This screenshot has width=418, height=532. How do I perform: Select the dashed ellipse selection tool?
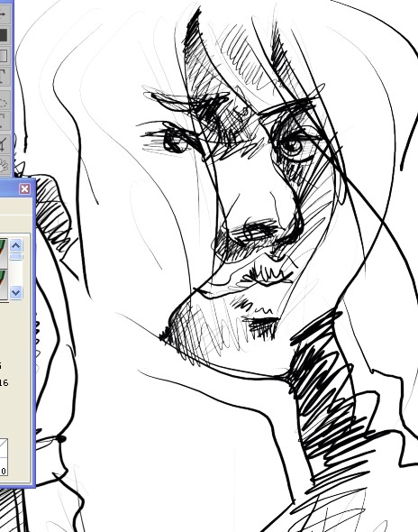3,103
